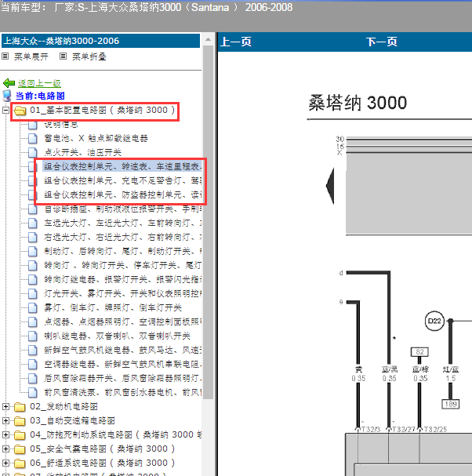Click page icon beside 灯光开关、雾灯开关 entry
Viewport: 472px width, 476px height.
coord(33,293)
